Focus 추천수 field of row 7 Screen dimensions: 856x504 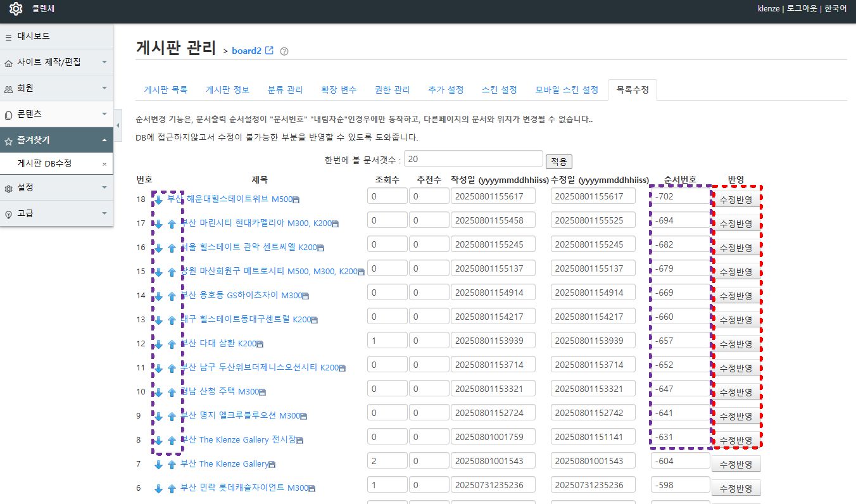coord(429,461)
